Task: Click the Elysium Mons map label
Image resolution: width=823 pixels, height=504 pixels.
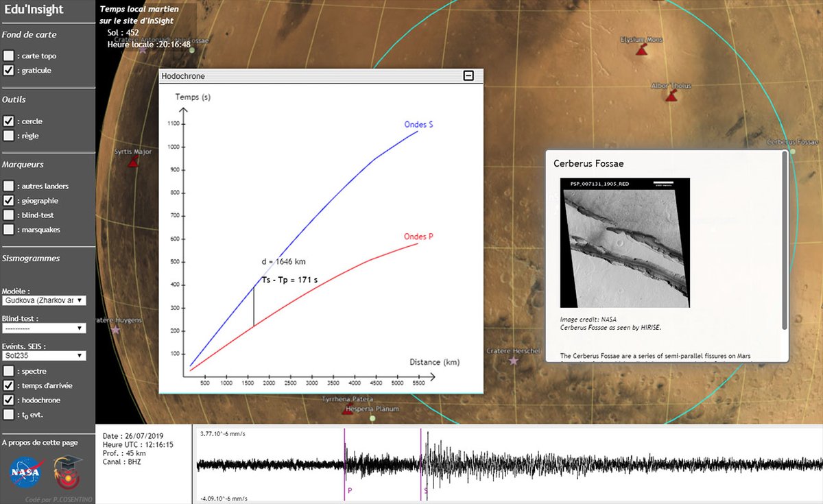Action: tap(642, 40)
